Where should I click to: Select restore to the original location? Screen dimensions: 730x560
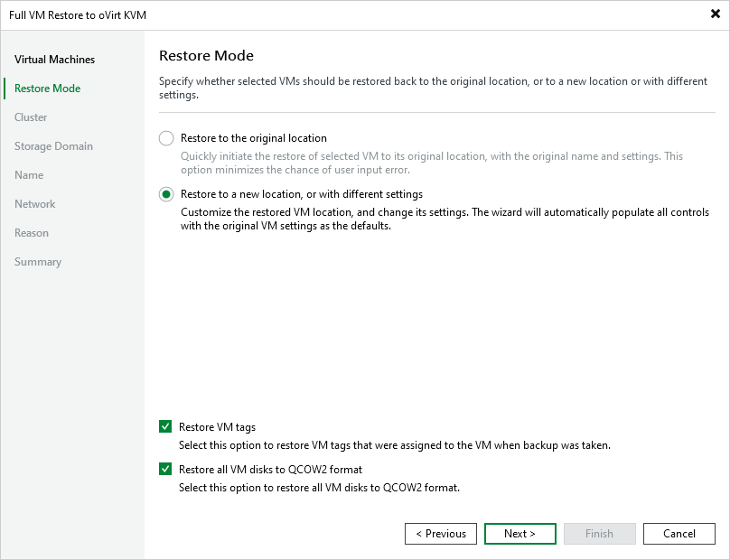pos(164,138)
